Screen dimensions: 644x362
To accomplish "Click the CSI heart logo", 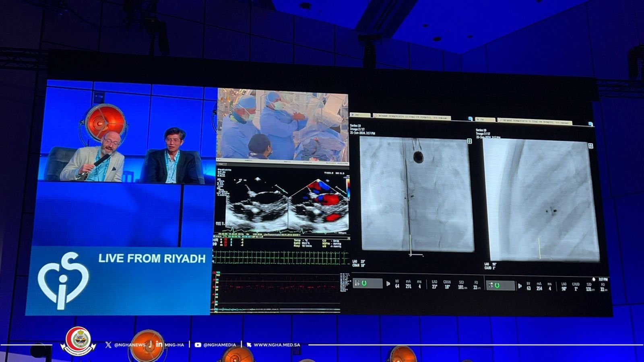I will (x=63, y=280).
